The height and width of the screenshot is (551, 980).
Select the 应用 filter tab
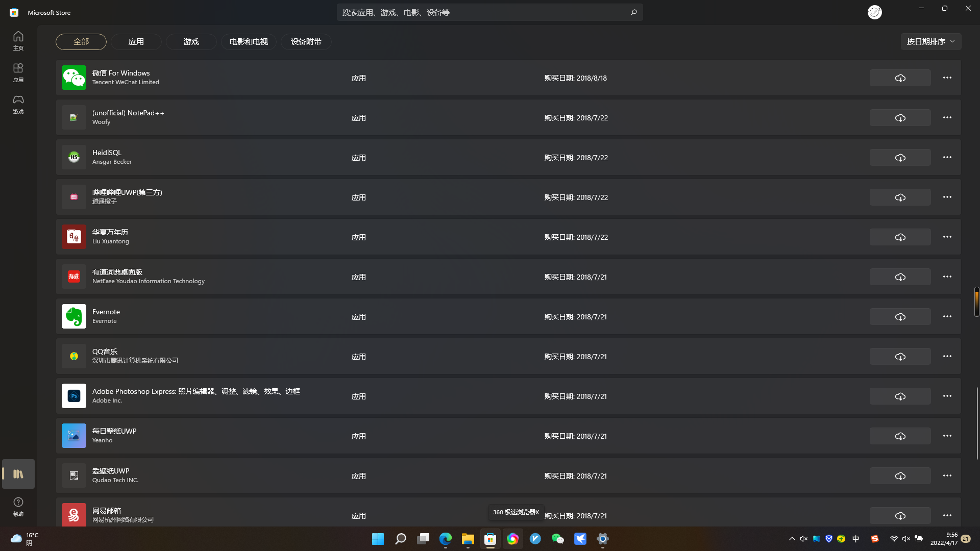click(x=136, y=42)
